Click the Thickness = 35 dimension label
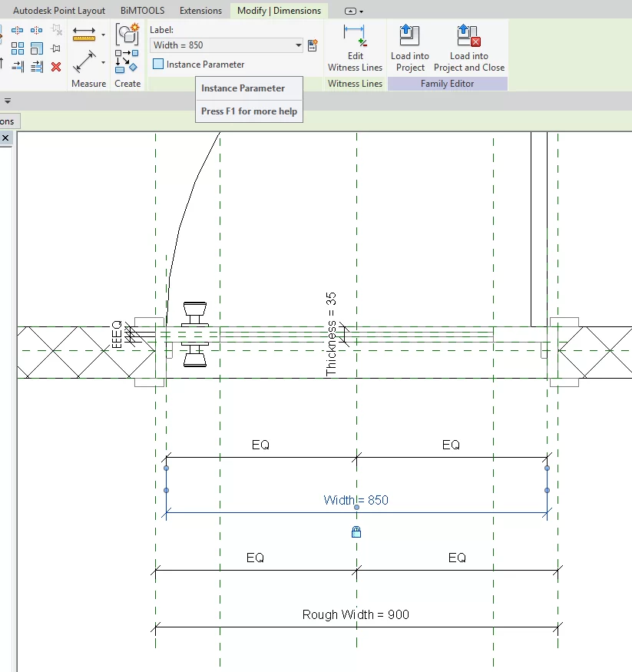 (331, 333)
